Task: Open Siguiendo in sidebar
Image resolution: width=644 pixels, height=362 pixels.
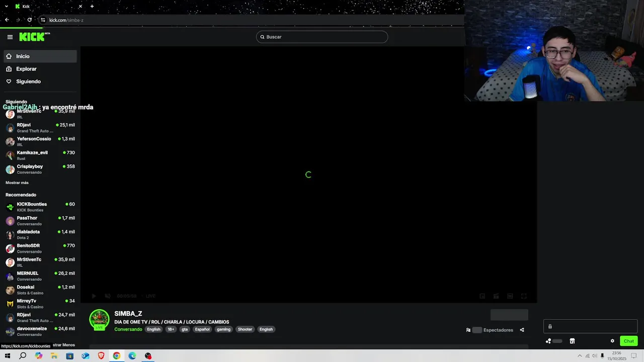Action: point(40,81)
